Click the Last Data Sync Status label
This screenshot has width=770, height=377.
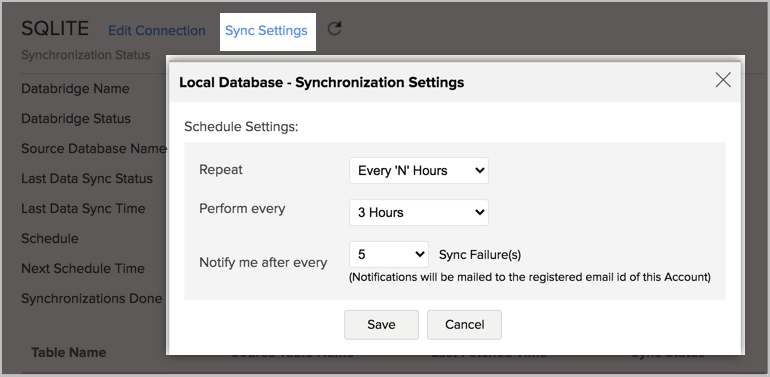pyautogui.click(x=87, y=179)
